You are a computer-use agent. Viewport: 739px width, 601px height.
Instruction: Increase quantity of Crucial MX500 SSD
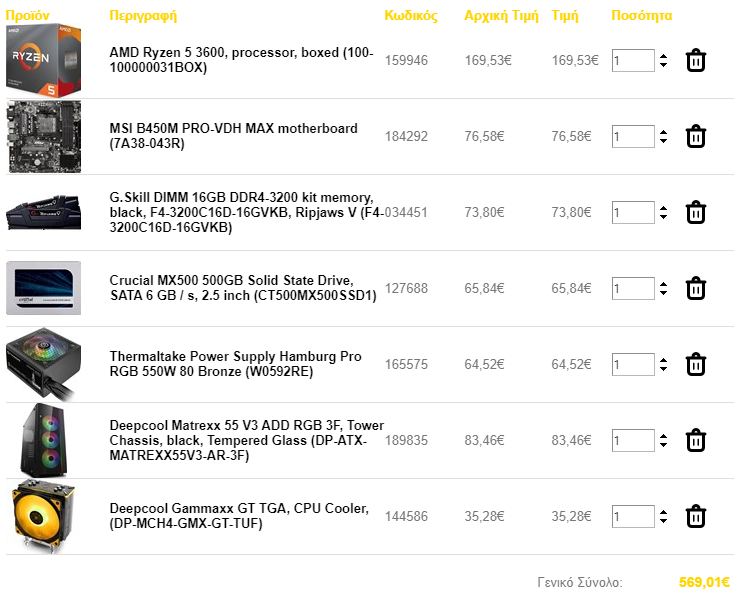click(664, 285)
